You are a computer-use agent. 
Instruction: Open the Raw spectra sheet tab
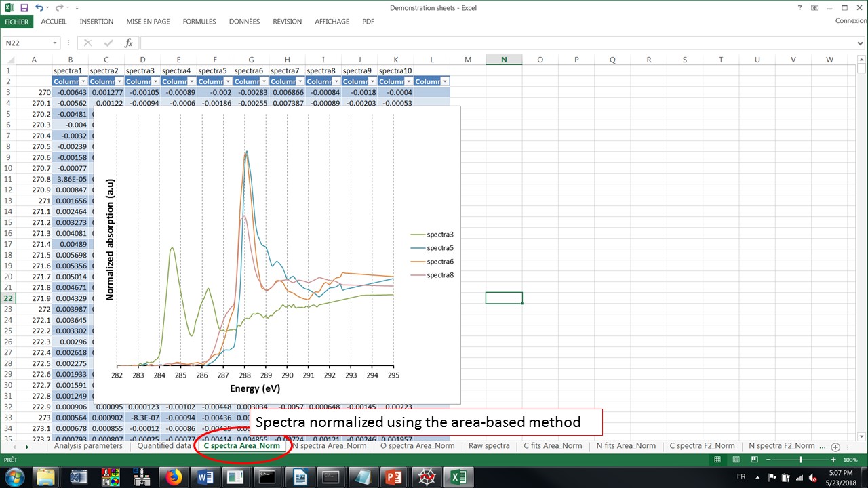coord(489,446)
